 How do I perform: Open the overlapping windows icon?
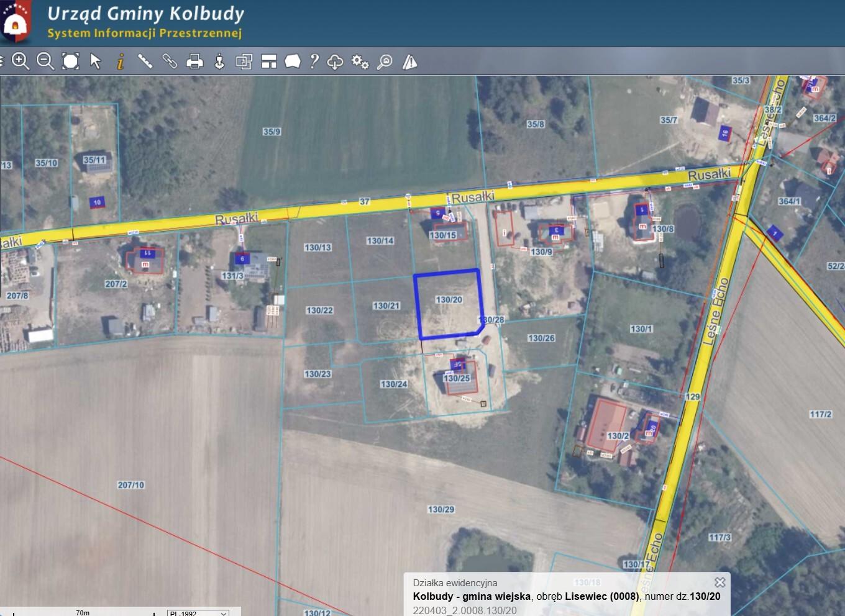[244, 61]
